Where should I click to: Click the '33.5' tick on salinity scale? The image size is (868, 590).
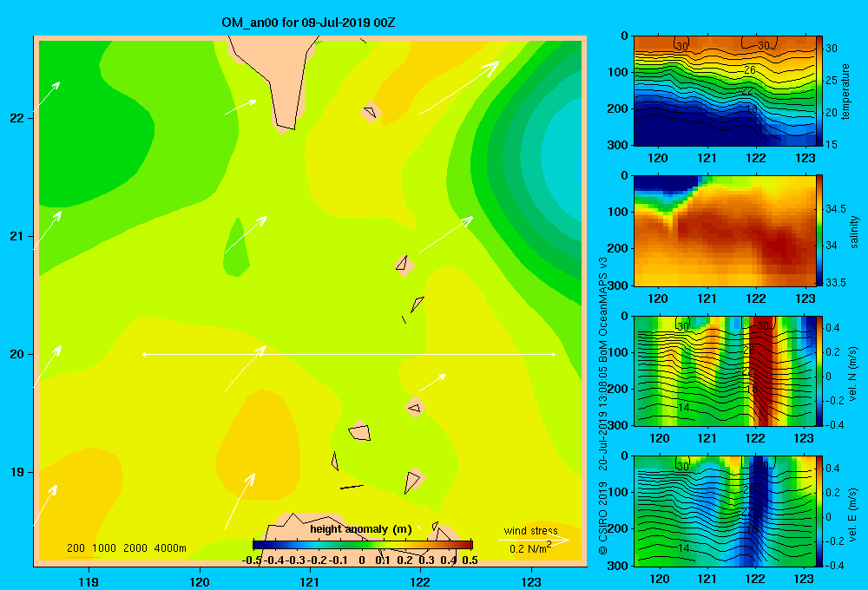[835, 283]
